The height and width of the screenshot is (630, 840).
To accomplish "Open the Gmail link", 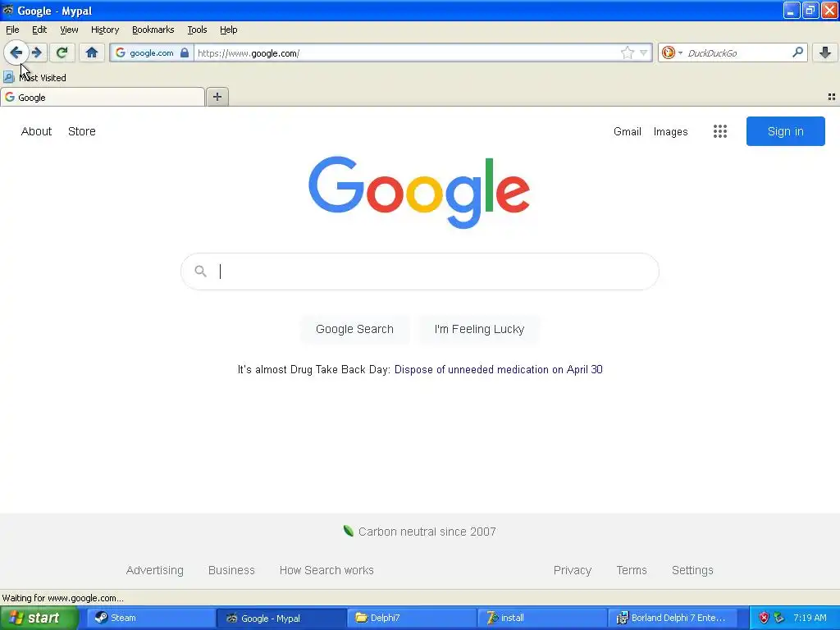I will tap(628, 131).
